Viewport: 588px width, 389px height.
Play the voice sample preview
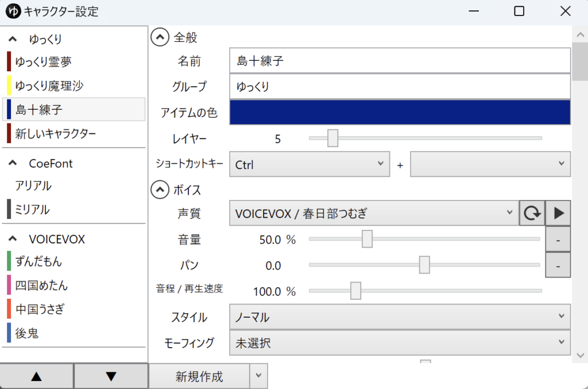[x=558, y=213]
